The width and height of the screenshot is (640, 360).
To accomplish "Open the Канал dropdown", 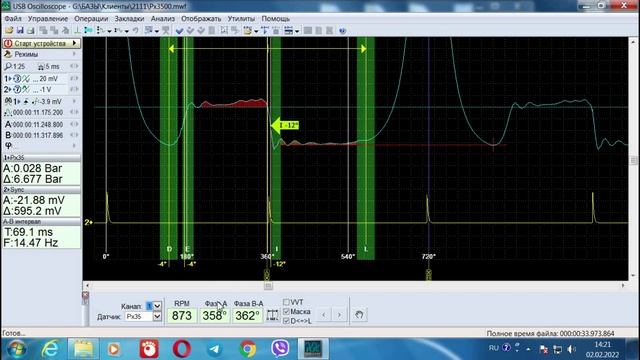I will pyautogui.click(x=157, y=306).
